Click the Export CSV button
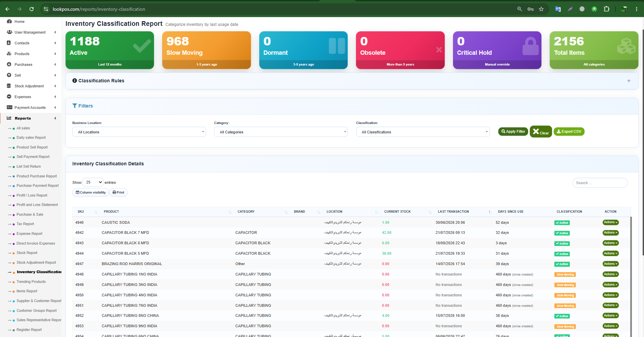The height and width of the screenshot is (337, 644). 569,132
